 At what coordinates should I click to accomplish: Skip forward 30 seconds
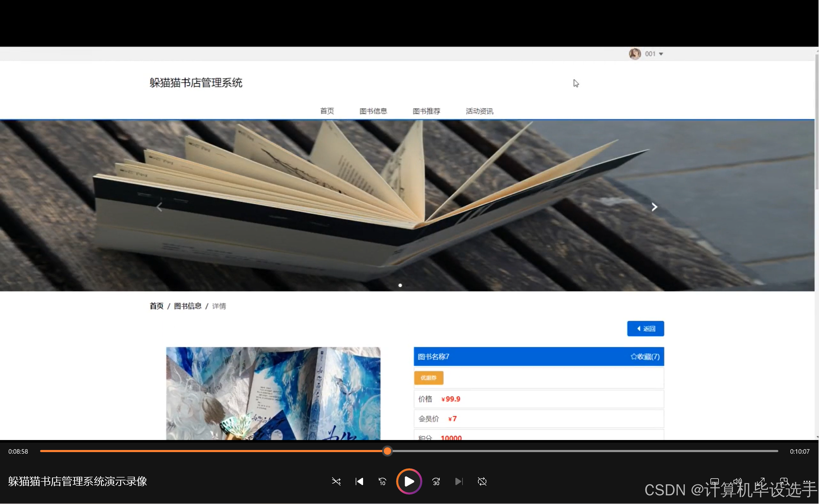click(x=436, y=481)
